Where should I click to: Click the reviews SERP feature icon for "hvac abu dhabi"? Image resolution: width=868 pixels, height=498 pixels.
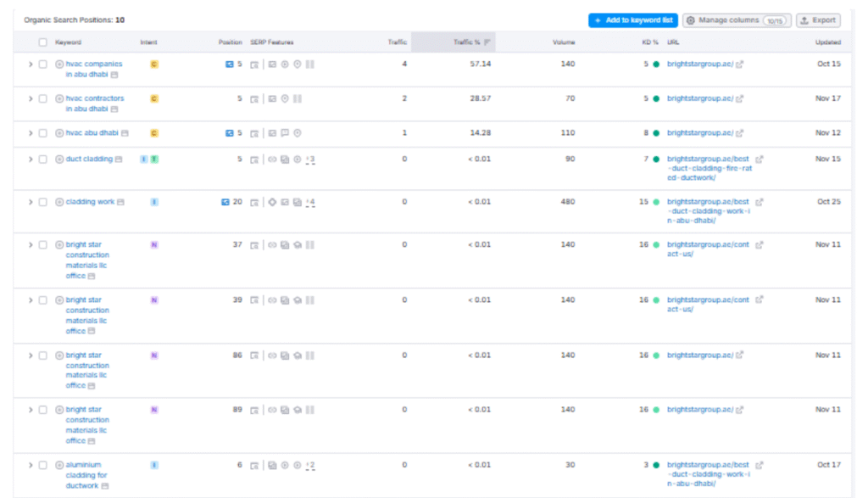[x=285, y=133]
